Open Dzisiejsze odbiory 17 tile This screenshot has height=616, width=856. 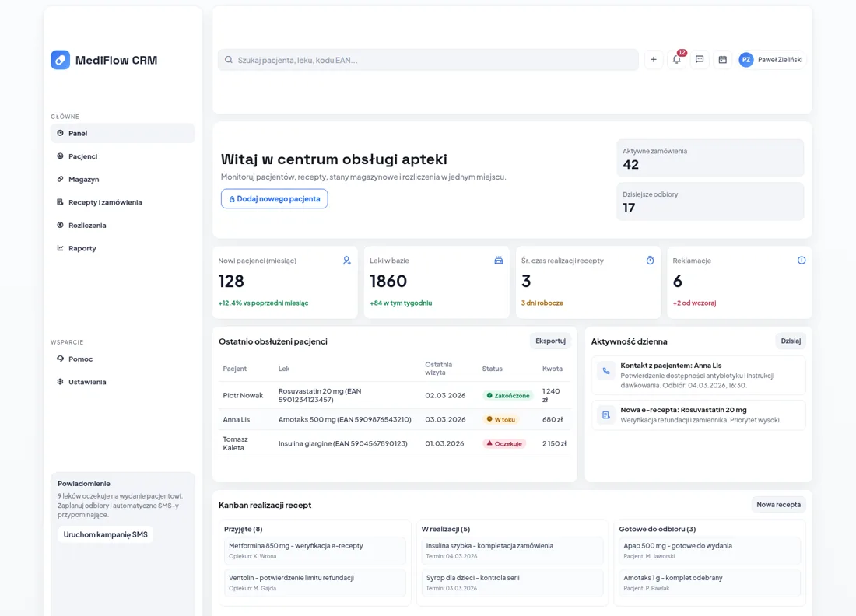click(710, 201)
